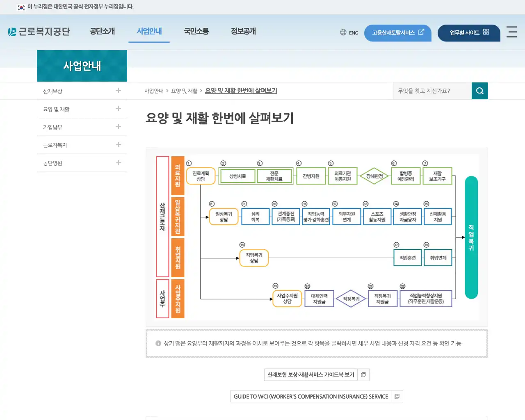Screen dimensions: 525x420
Task: Expand the 근로자복지 sidebar section
Action: click(118, 145)
